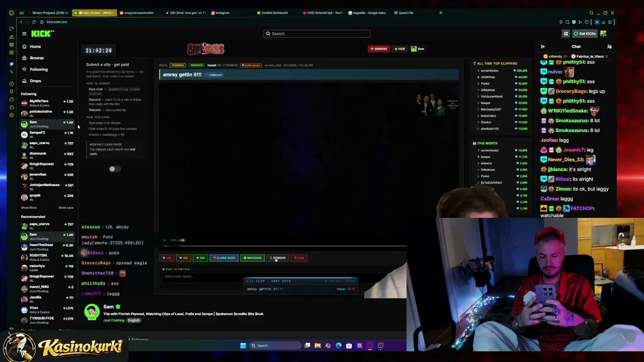Switch to KickBot Dashboard browser tab
Image resolution: width=644 pixels, height=362 pixels.
point(273,13)
